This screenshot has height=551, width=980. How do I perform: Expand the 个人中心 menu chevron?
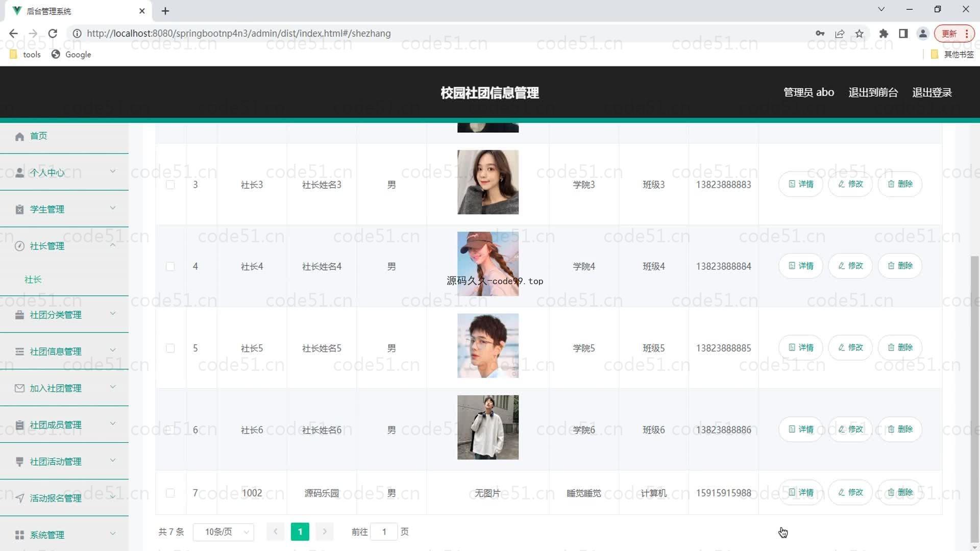(x=113, y=171)
